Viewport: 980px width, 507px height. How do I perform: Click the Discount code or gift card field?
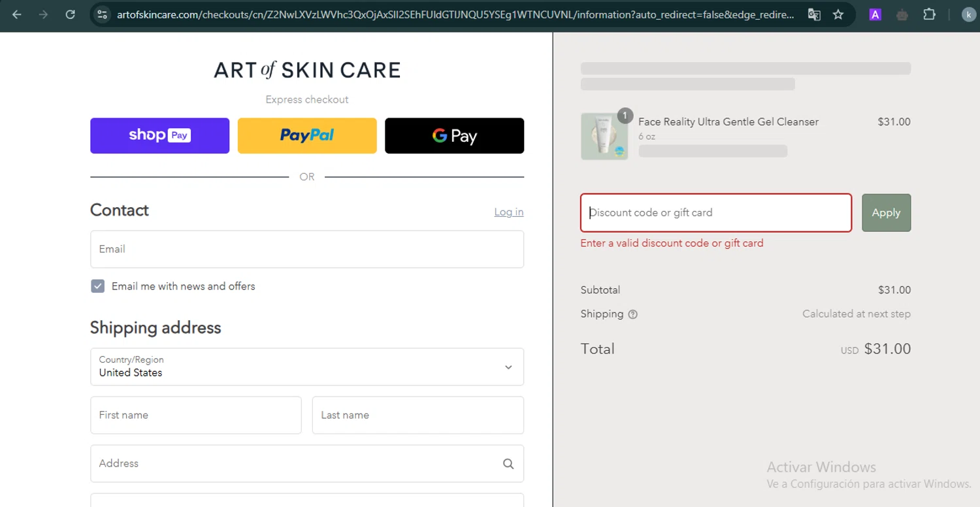tap(716, 212)
